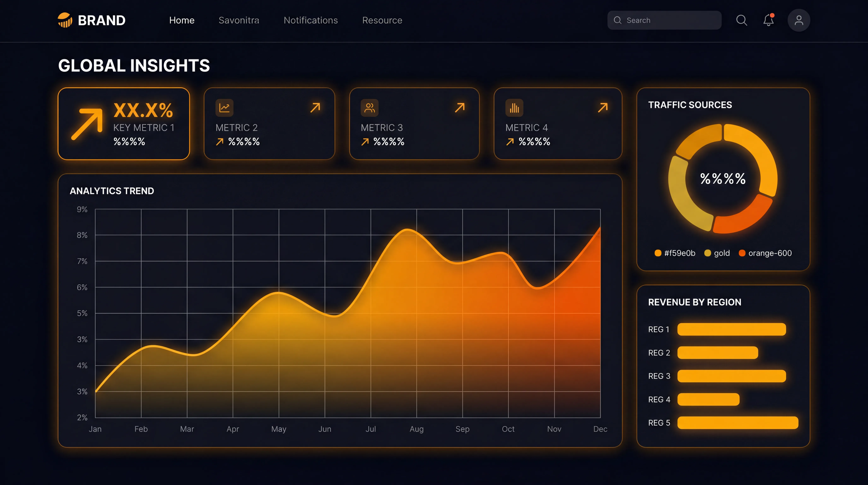Go to the Resource page link

click(x=382, y=20)
